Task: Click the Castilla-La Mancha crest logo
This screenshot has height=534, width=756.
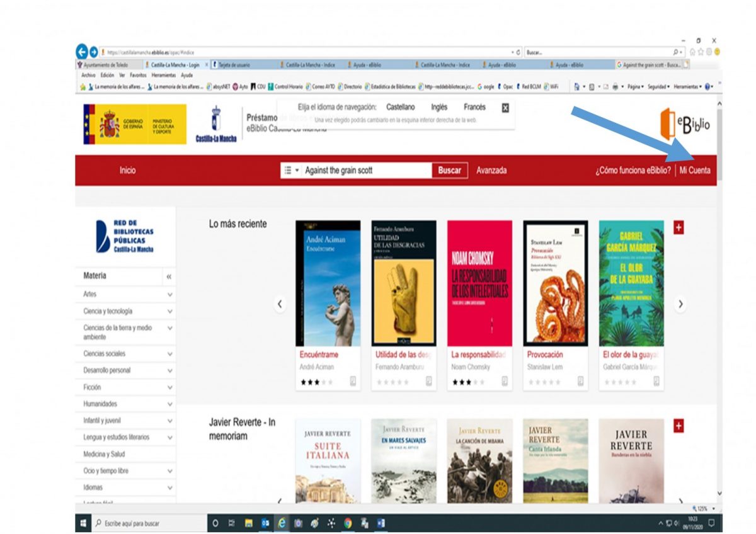Action: pyautogui.click(x=216, y=125)
